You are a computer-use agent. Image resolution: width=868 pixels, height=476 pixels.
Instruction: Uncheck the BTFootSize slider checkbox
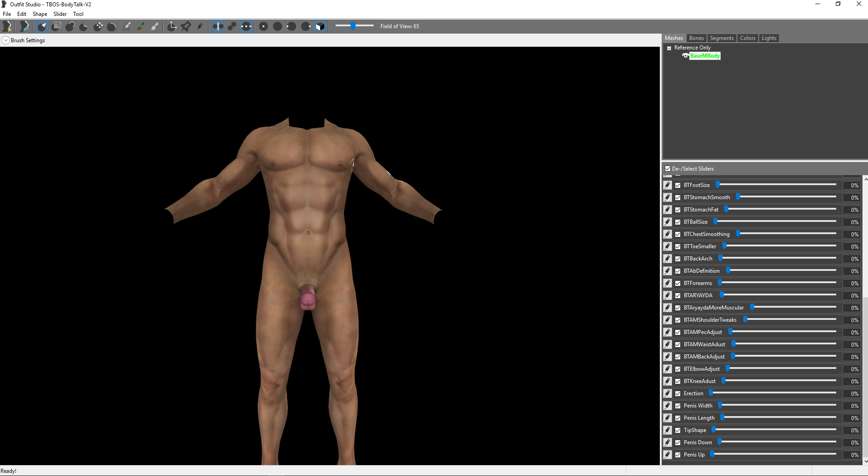click(678, 185)
